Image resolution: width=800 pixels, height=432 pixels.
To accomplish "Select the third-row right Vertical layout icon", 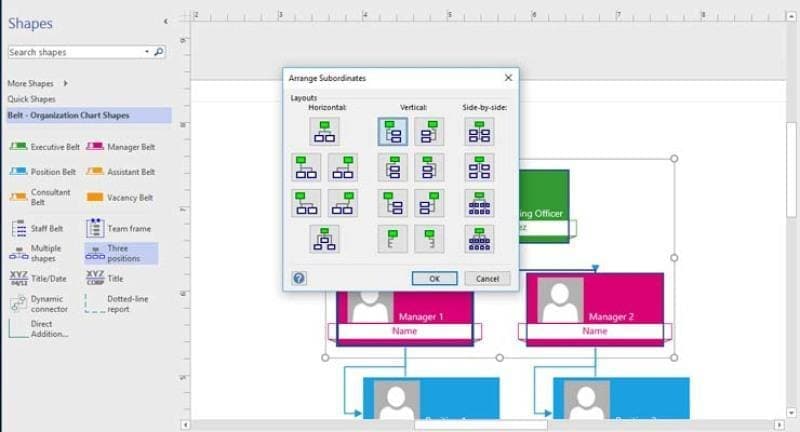I will tap(429, 203).
